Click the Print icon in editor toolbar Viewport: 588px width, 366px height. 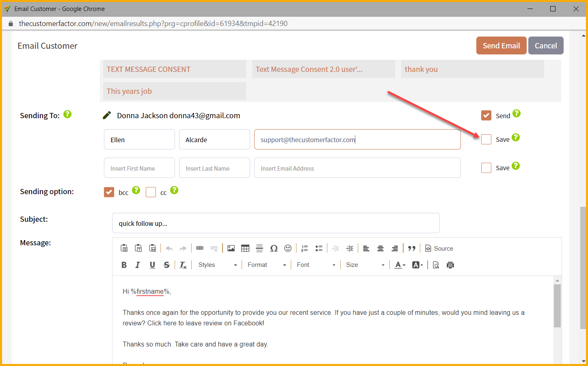pyautogui.click(x=450, y=265)
